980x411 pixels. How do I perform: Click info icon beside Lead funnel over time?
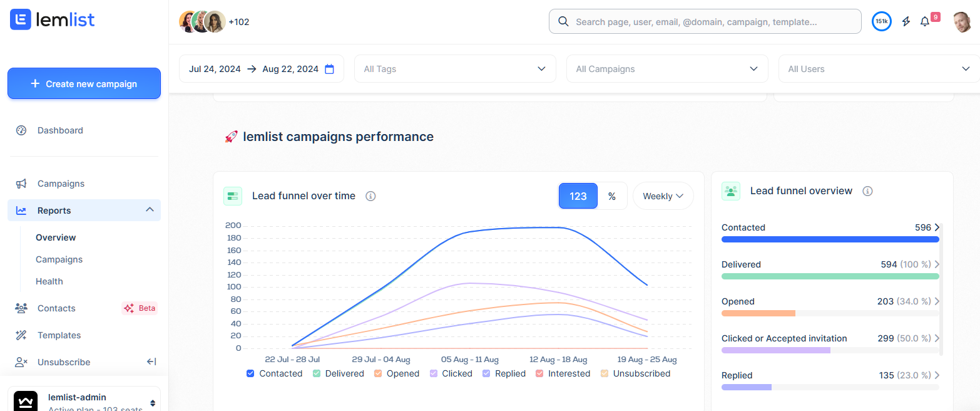click(x=370, y=196)
